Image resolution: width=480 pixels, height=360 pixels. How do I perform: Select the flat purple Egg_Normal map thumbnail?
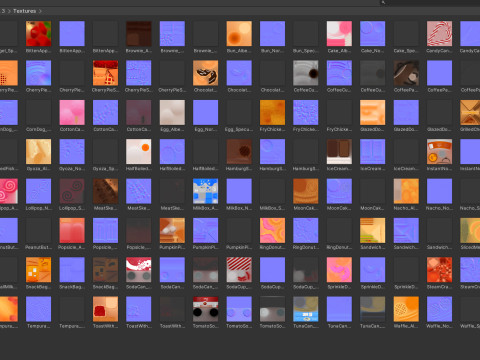pos(206,112)
